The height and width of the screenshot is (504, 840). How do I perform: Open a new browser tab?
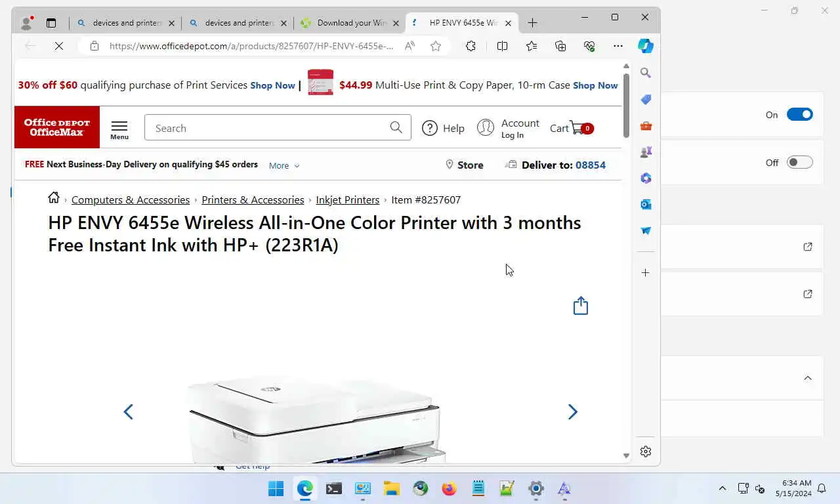point(532,23)
